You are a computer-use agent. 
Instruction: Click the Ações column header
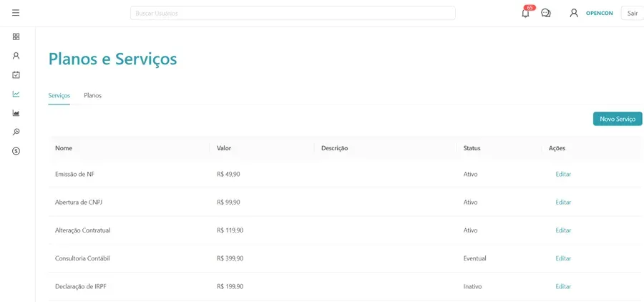557,148
